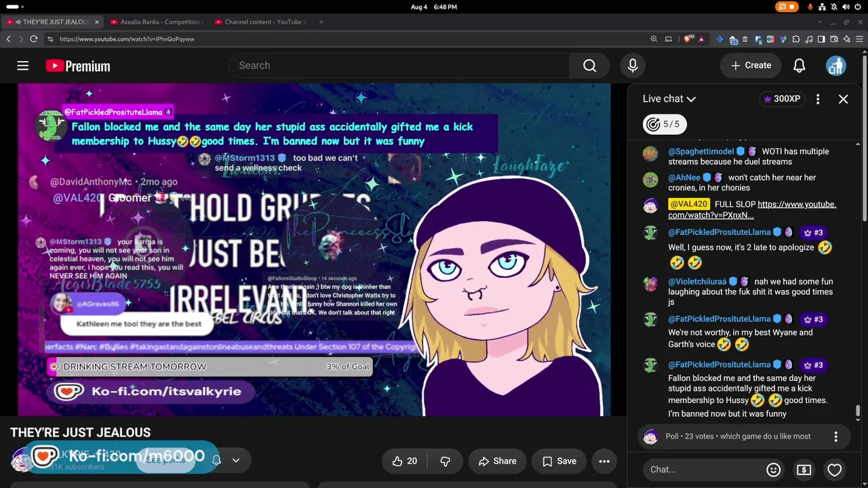Focus the Chat message input field
The width and height of the screenshot is (868, 488).
705,470
